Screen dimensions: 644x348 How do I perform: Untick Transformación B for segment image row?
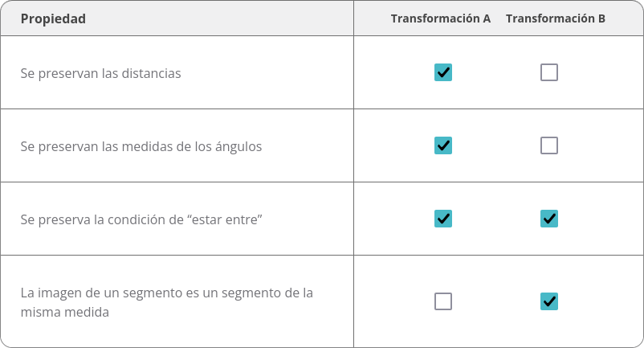click(x=549, y=301)
